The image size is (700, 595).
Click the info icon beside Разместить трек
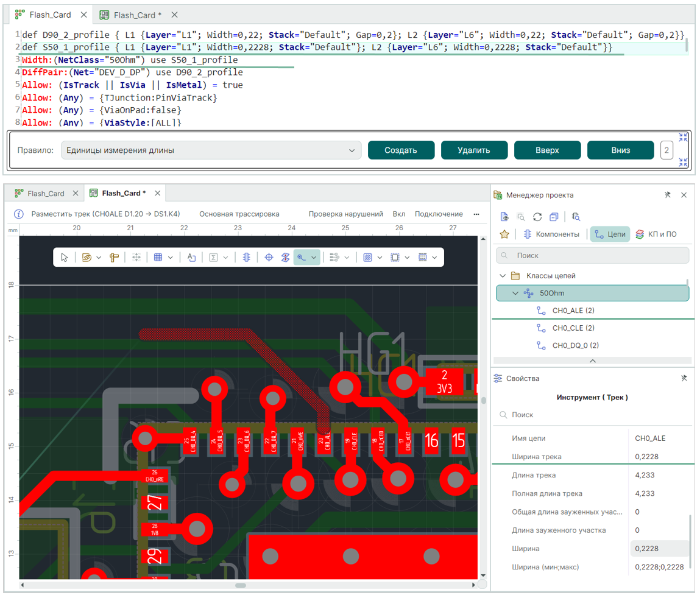pyautogui.click(x=19, y=214)
